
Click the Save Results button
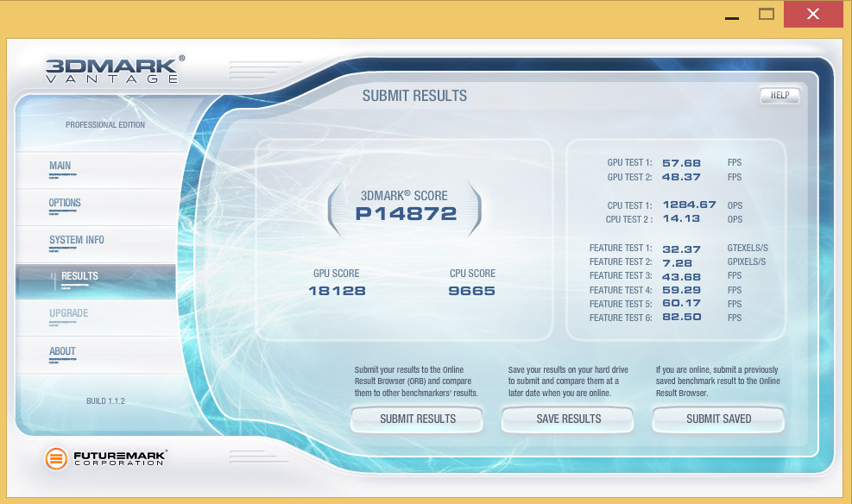pyautogui.click(x=568, y=419)
